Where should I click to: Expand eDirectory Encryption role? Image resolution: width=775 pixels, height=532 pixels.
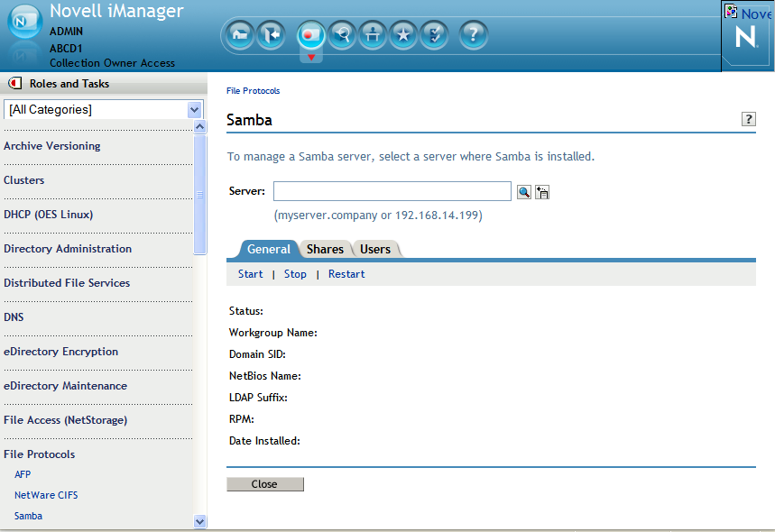(60, 352)
